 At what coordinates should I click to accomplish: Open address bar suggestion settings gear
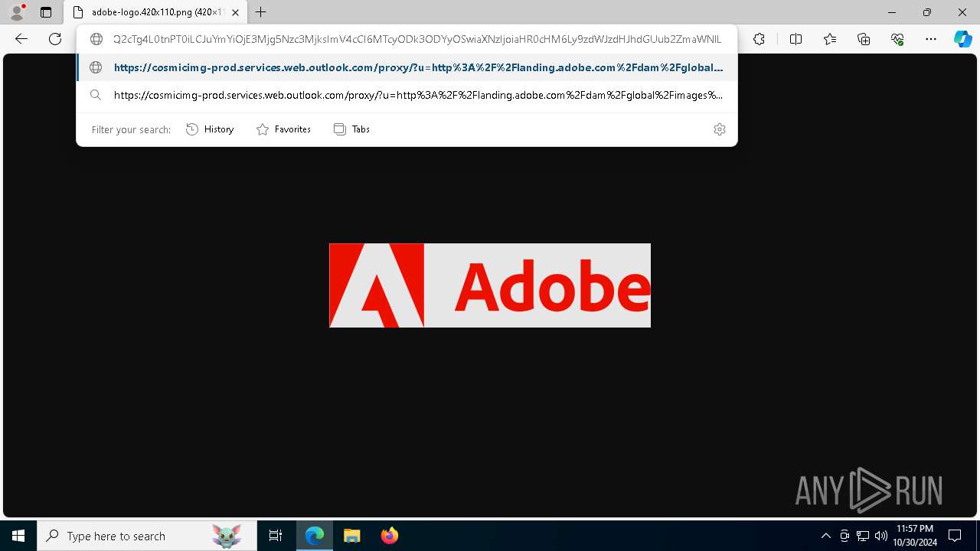(719, 129)
